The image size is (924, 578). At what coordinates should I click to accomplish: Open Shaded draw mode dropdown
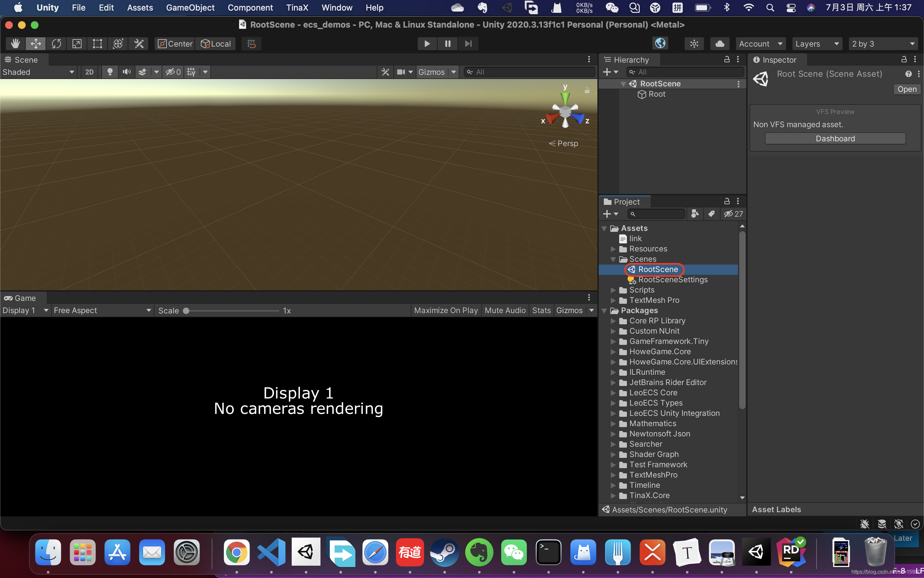[38, 72]
